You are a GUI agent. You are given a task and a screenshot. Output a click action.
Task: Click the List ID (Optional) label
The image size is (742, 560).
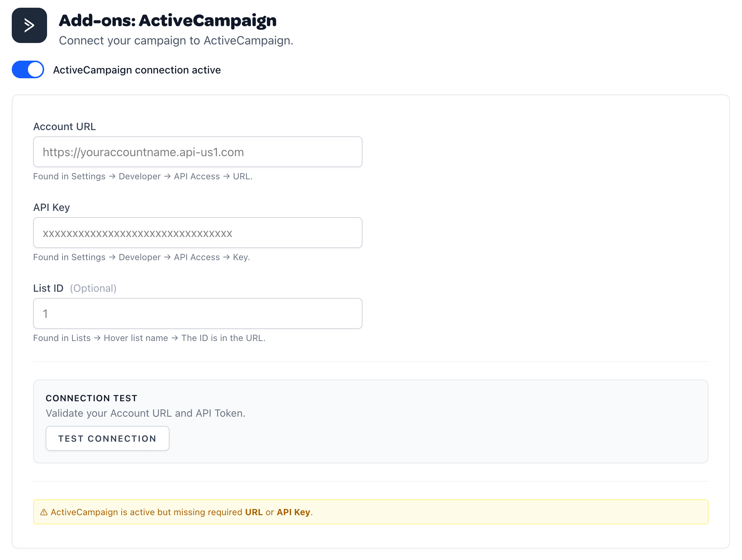click(x=75, y=288)
